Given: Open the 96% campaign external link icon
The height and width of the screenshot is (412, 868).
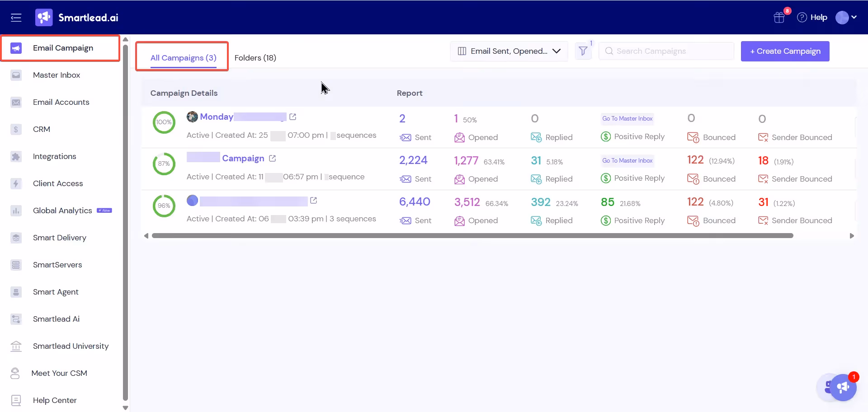Looking at the screenshot, I should click(x=314, y=200).
